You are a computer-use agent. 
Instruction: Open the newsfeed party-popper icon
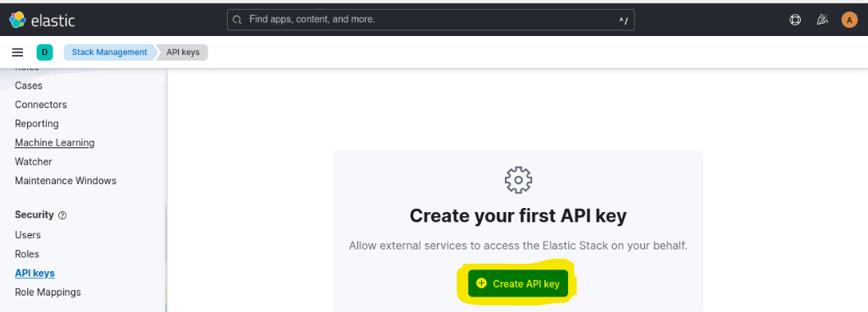pos(822,20)
